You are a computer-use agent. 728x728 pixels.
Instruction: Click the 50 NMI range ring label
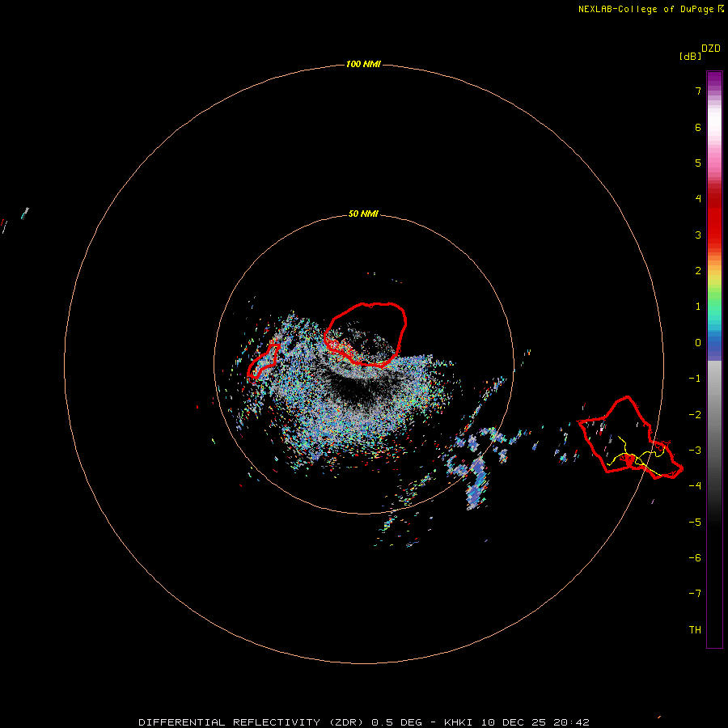(363, 214)
